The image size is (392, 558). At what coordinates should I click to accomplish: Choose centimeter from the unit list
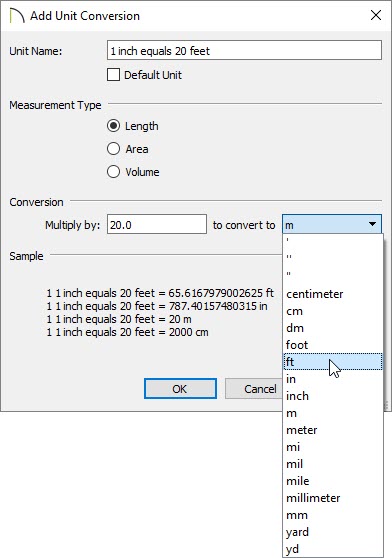click(333, 294)
